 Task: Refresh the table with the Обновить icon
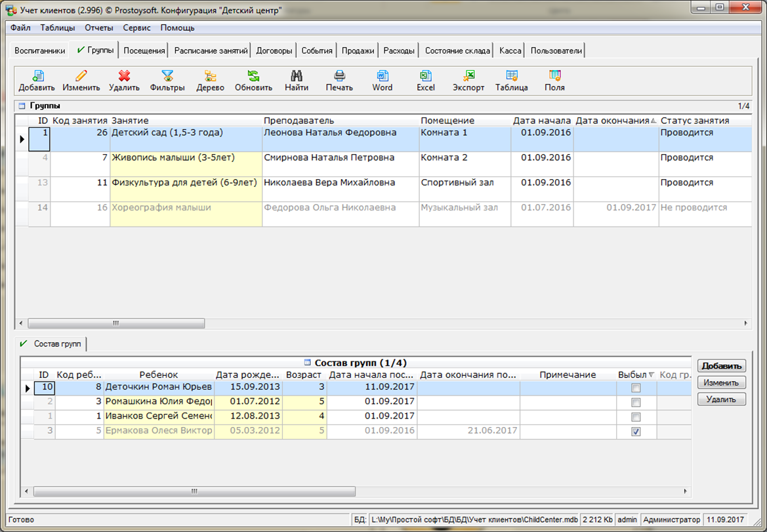[x=253, y=76]
